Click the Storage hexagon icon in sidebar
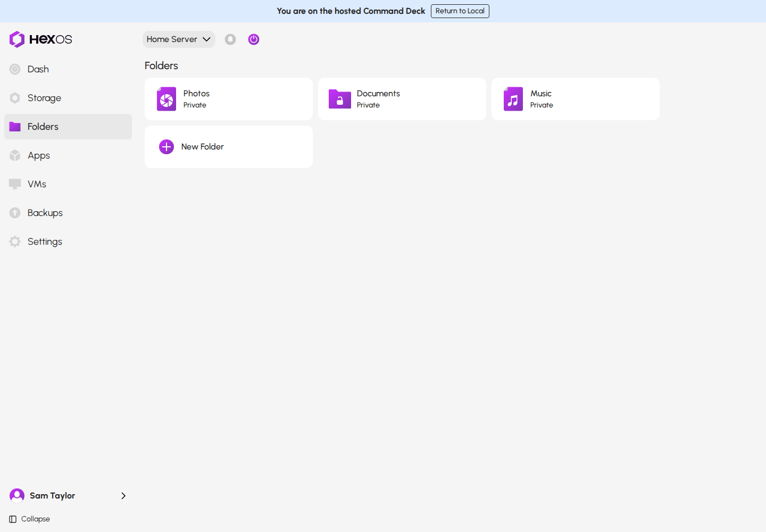 pos(15,98)
